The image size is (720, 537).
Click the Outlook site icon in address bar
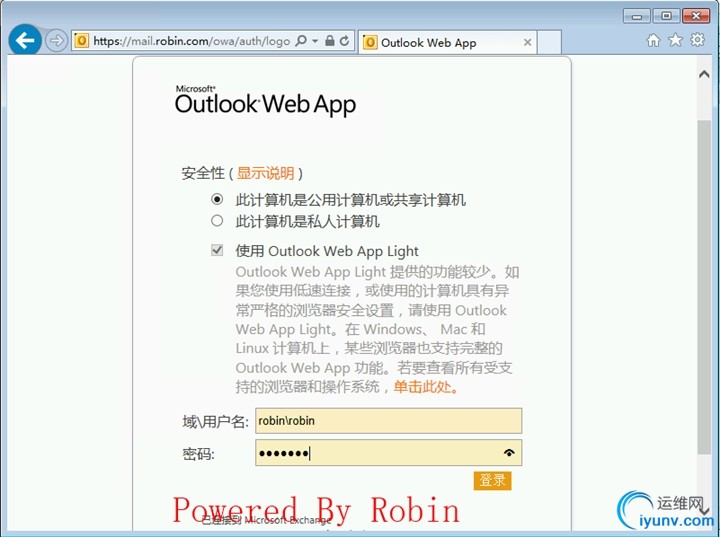click(81, 41)
